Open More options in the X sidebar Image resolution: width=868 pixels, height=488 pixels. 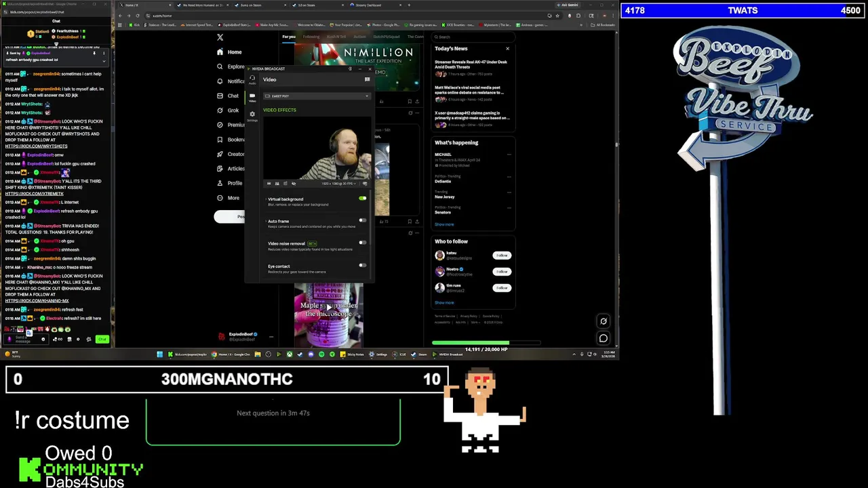[x=228, y=198]
